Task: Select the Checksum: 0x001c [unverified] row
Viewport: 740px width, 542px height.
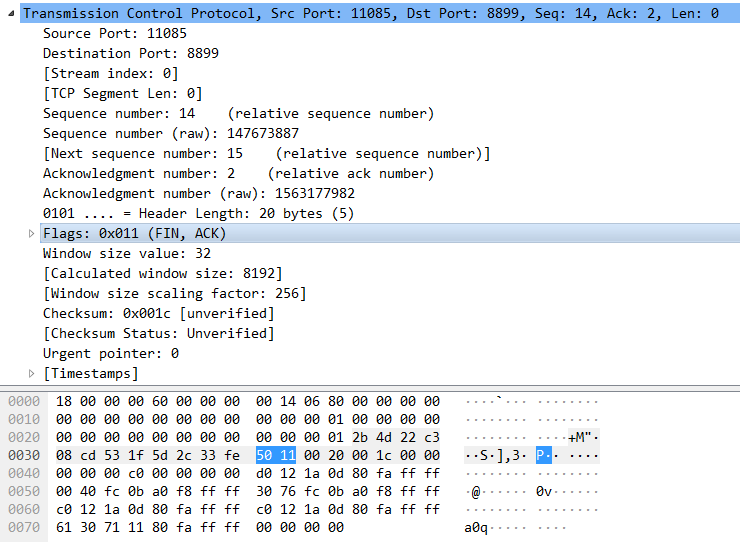Action: click(x=159, y=313)
